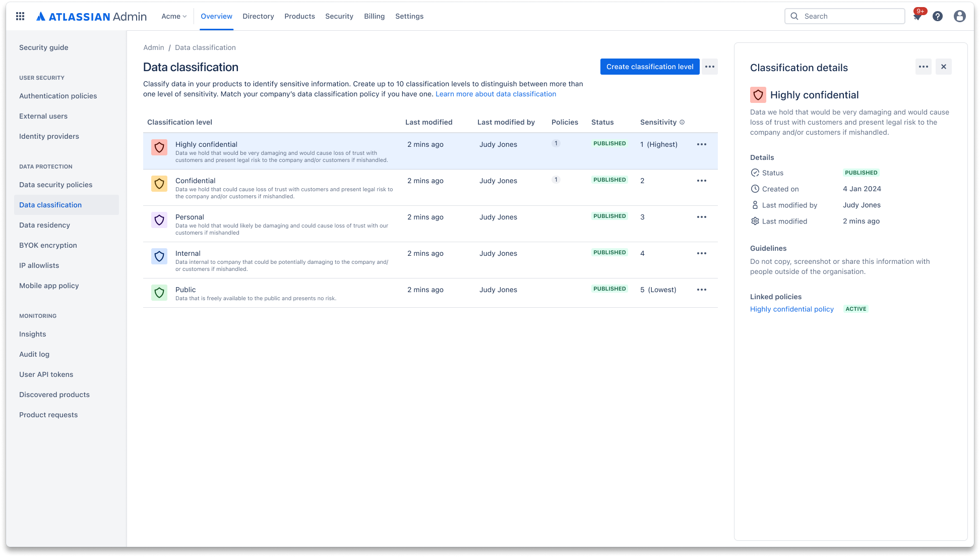Expand the three-dot menu in Classification details panel

[x=924, y=67]
